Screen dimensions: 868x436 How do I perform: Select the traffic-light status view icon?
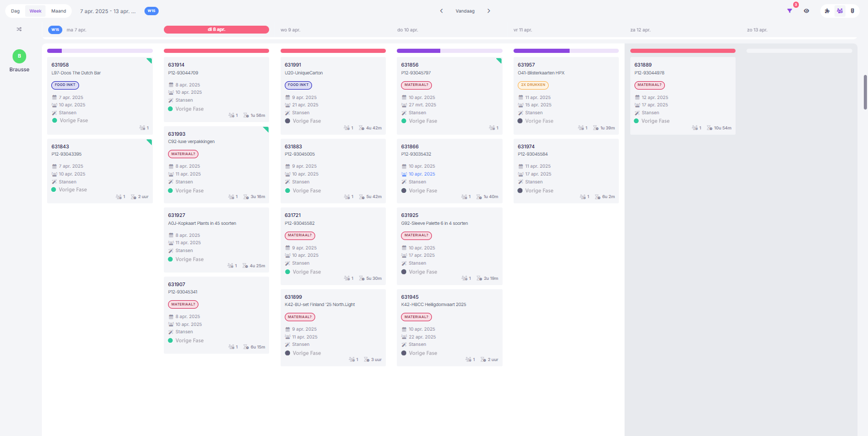(x=852, y=11)
